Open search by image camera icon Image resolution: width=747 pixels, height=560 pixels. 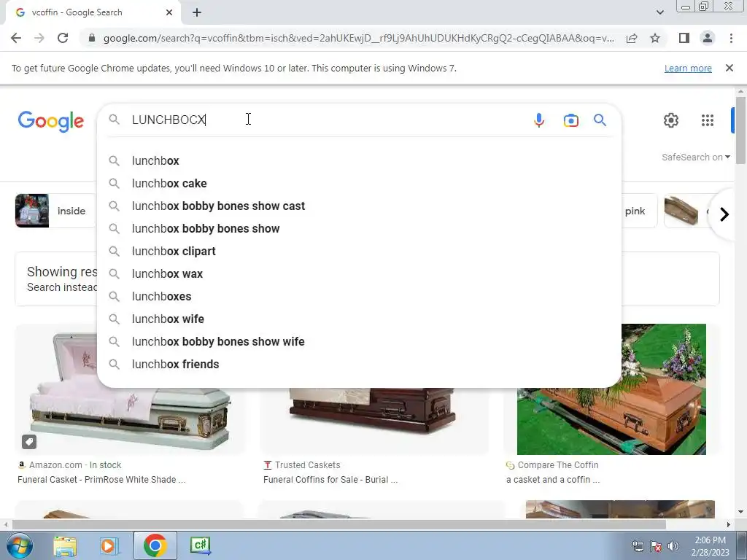570,120
